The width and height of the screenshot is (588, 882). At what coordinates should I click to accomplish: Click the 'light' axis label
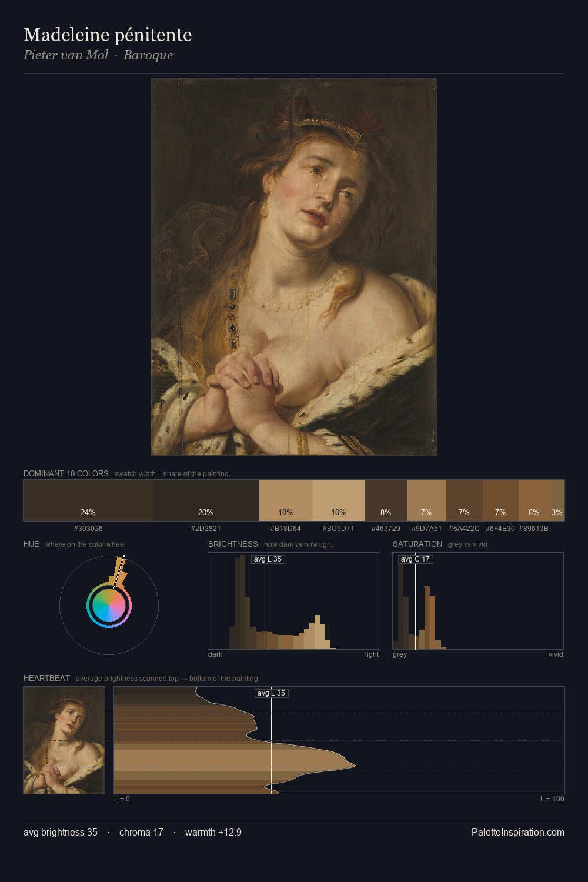(x=372, y=654)
